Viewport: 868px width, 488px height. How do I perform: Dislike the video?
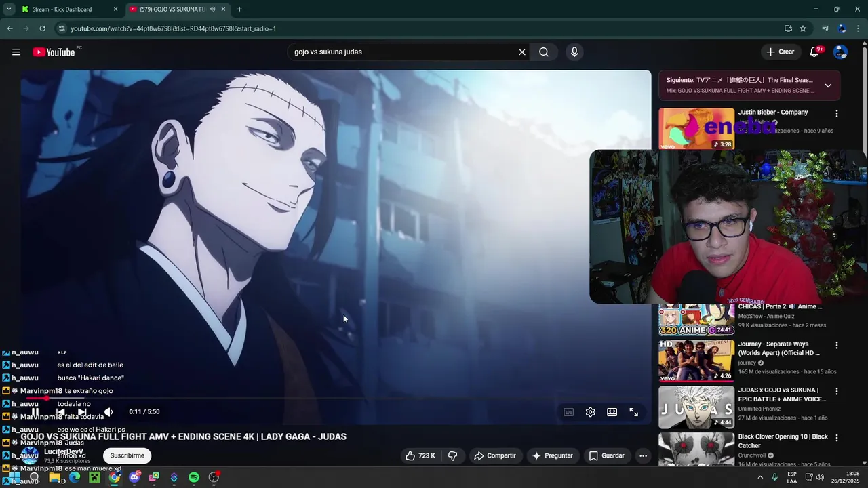pos(452,455)
